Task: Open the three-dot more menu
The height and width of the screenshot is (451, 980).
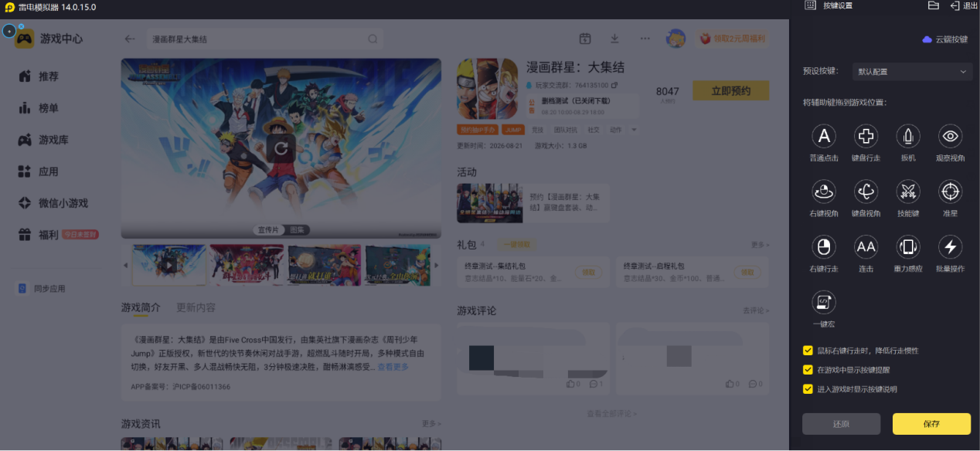Action: (x=645, y=39)
